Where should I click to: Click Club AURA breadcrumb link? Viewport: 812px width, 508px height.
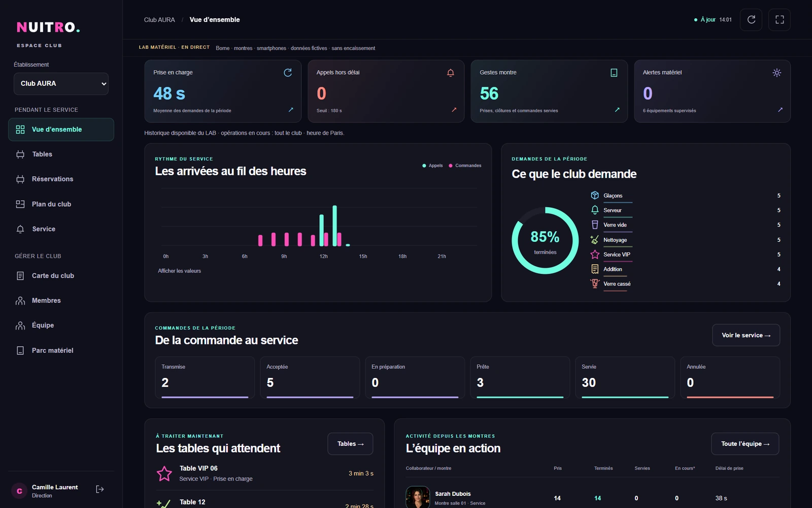click(x=159, y=20)
